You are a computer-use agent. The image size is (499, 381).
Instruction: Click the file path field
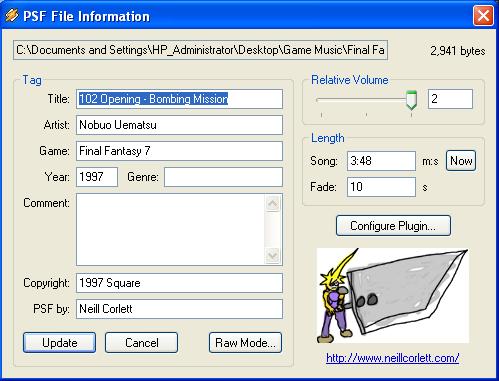coord(200,50)
